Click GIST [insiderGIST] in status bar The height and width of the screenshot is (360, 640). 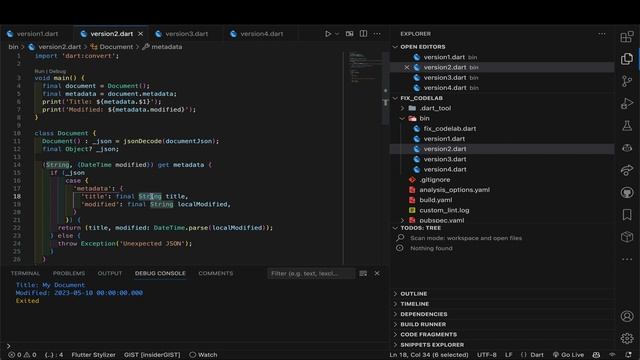tap(152, 355)
